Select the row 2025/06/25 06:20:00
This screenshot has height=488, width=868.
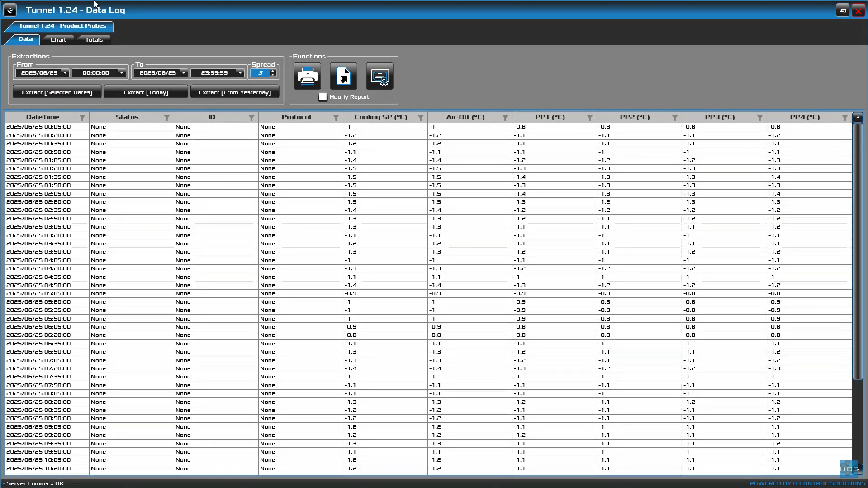[x=428, y=335]
